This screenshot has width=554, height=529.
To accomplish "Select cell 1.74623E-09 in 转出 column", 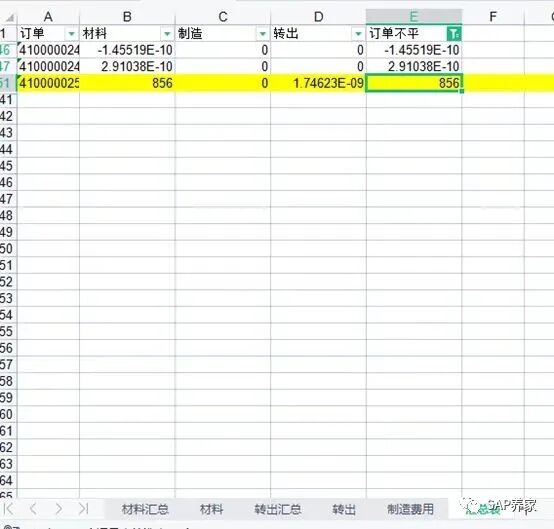I will tap(318, 83).
